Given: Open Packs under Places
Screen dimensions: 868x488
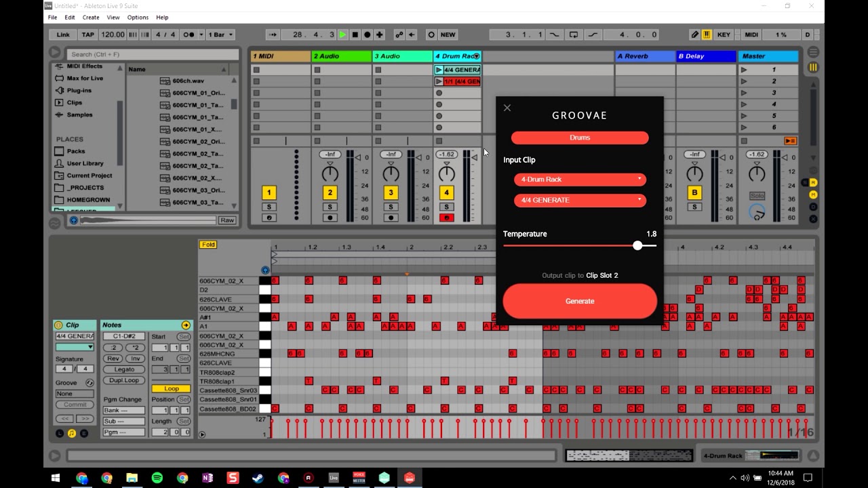Looking at the screenshot, I should click(x=76, y=151).
